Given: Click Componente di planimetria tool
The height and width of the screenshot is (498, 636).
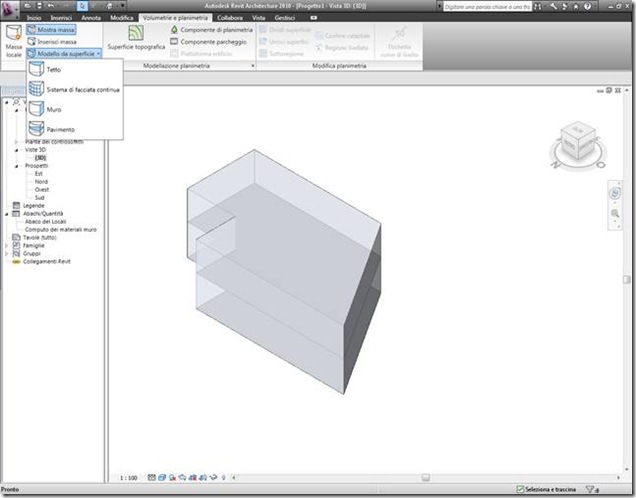Looking at the screenshot, I should [211, 30].
